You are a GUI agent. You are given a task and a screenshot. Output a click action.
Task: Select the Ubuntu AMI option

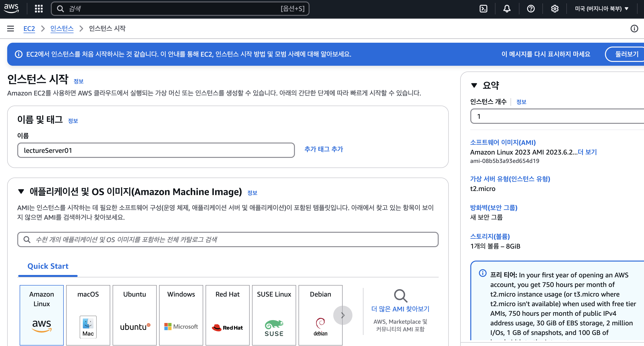[x=135, y=315]
